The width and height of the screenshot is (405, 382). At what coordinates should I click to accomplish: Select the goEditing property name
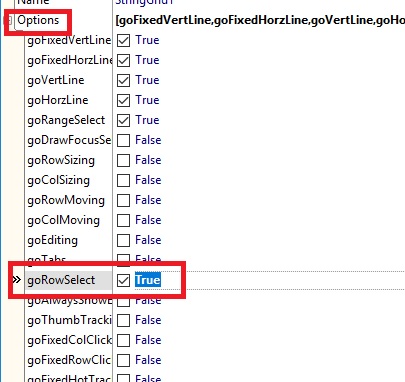[x=53, y=240]
